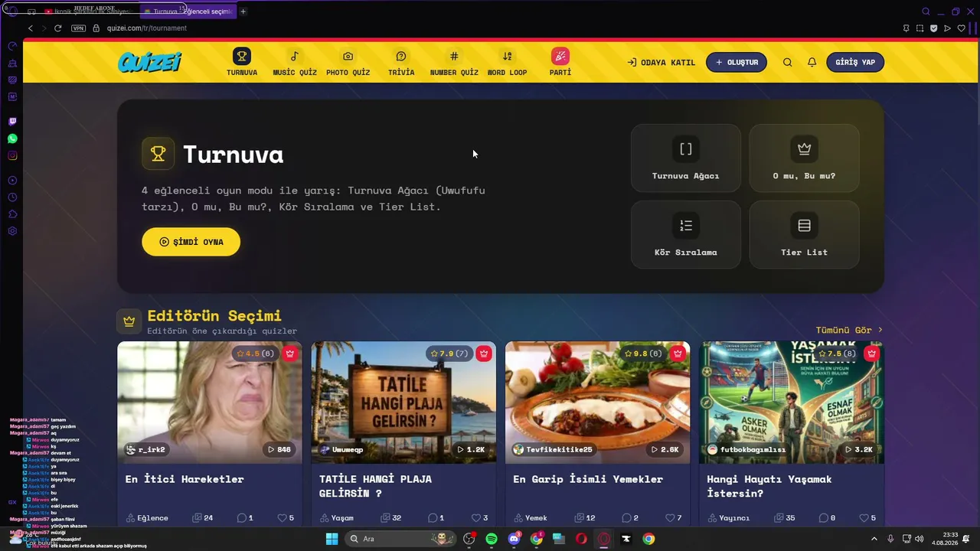Open author r_irk2's profile
The height and width of the screenshot is (551, 980).
[145, 449]
